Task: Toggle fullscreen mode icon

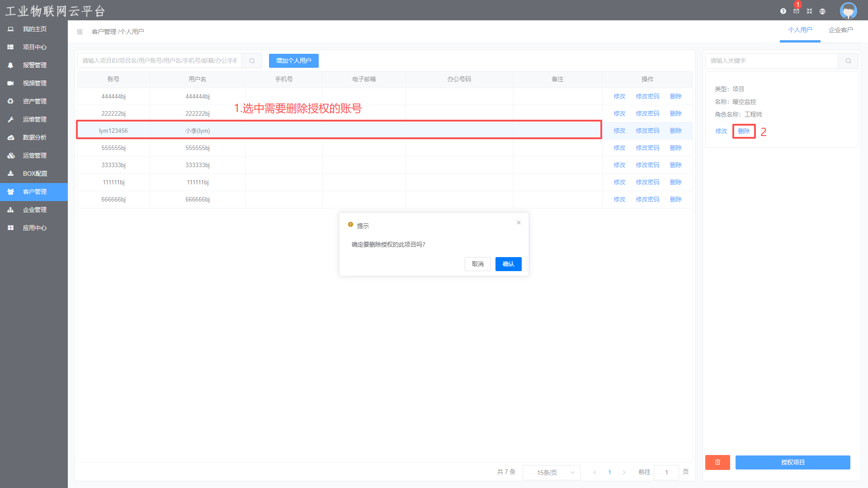Action: [809, 11]
